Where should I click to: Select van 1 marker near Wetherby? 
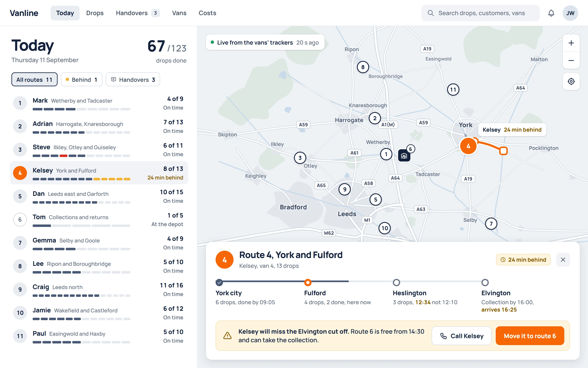point(386,154)
